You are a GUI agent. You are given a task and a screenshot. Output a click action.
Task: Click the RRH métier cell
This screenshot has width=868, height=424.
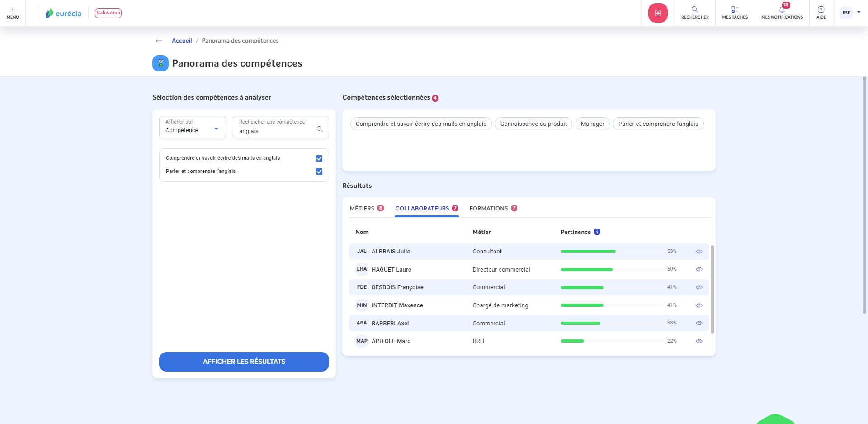click(478, 341)
